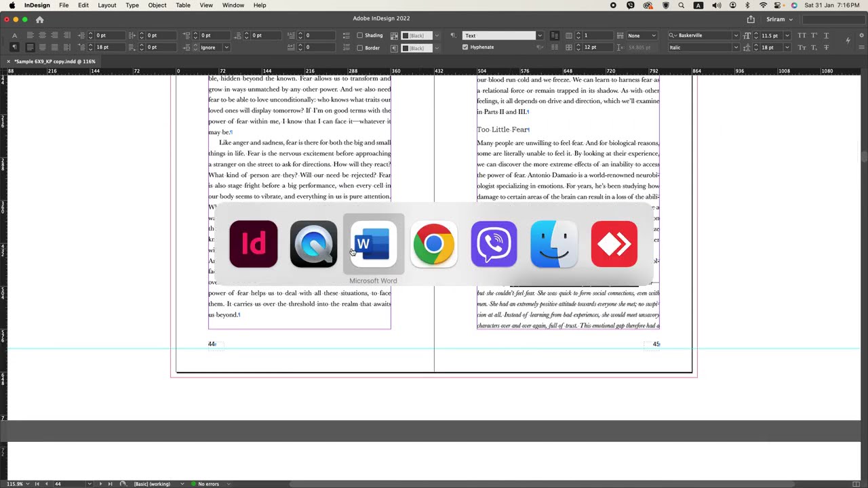Image resolution: width=868 pixels, height=488 pixels.
Task: Choose Microsoft Word in app switcher
Action: pos(373,244)
